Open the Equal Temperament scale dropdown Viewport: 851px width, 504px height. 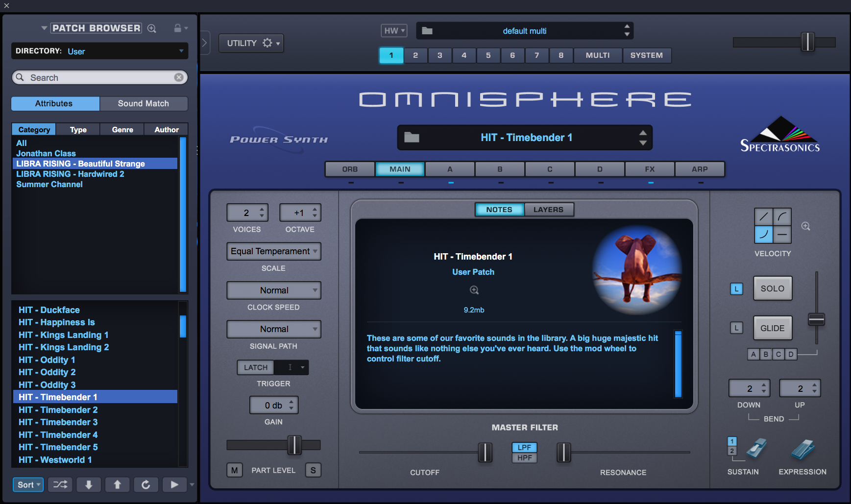[273, 251]
